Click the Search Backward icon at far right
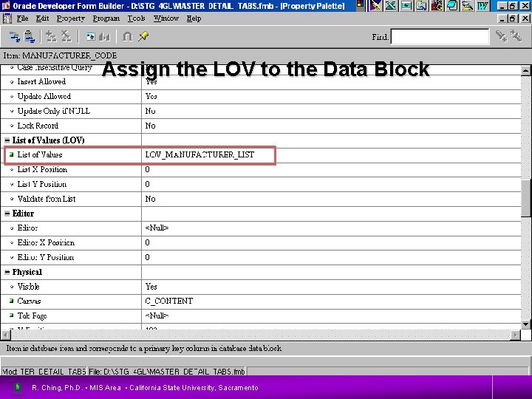This screenshot has width=532, height=399. point(516,36)
